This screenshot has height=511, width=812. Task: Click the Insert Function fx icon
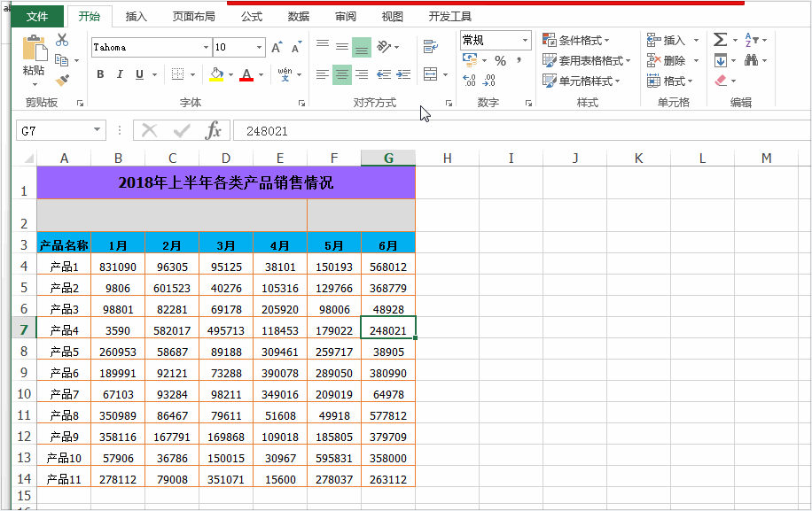coord(213,131)
